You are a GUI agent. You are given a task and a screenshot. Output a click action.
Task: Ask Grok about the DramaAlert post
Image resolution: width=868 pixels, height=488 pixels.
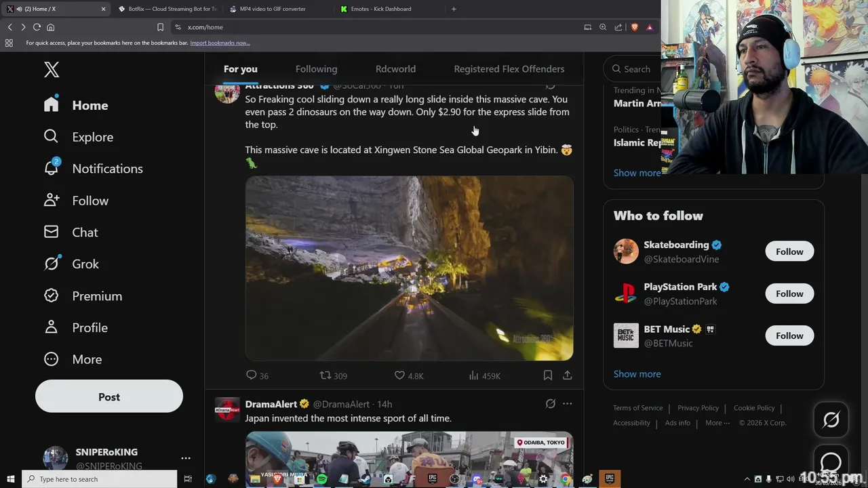coord(551,404)
